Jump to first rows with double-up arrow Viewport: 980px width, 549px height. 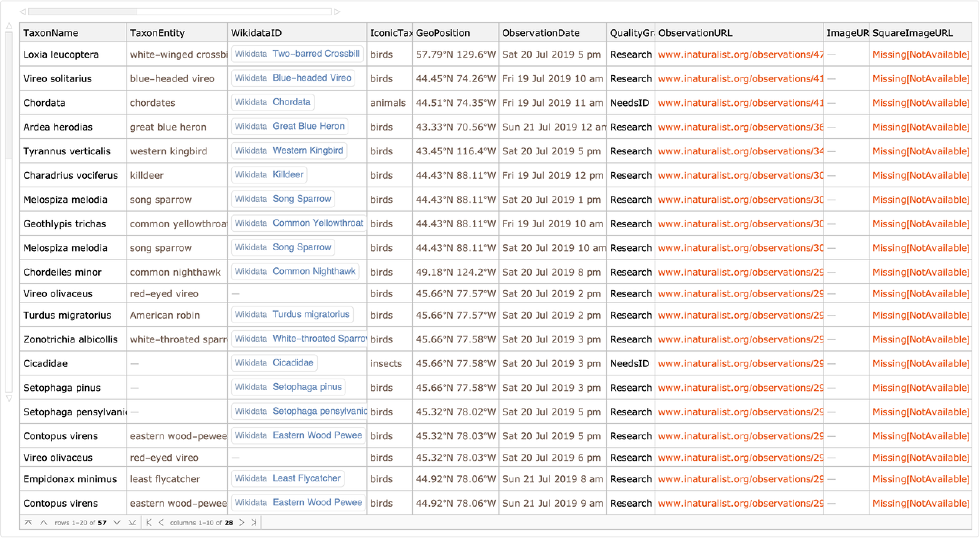point(28,523)
